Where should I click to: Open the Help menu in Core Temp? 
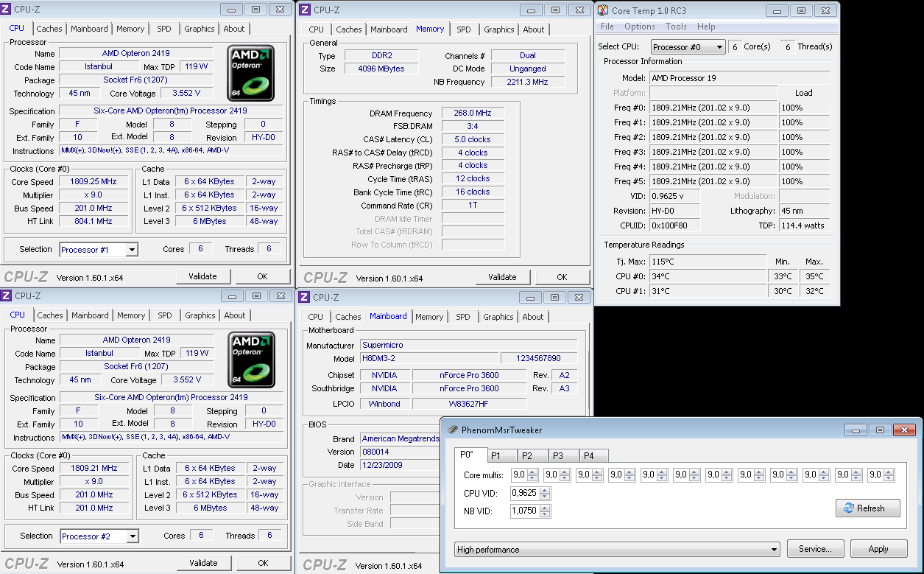point(706,27)
